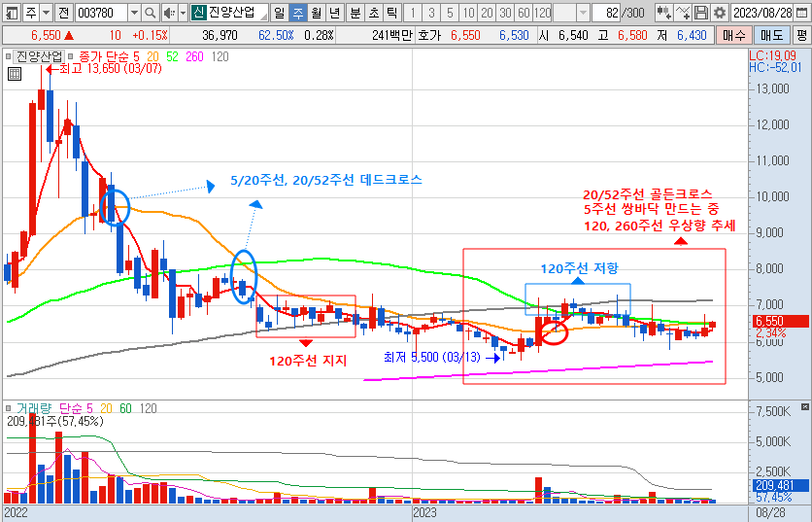Click the green 52 moving average legend
812x522 pixels.
pyautogui.click(x=172, y=56)
